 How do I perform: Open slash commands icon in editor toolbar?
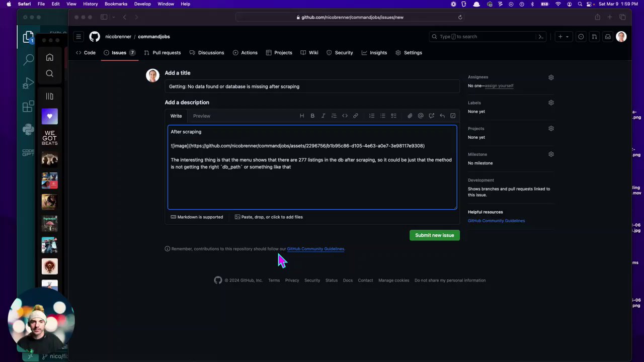pos(453,116)
